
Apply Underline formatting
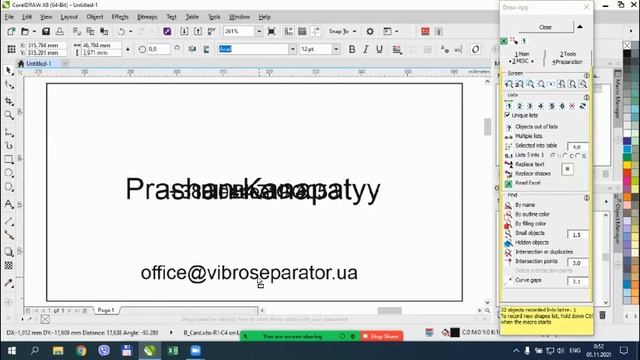[x=380, y=49]
